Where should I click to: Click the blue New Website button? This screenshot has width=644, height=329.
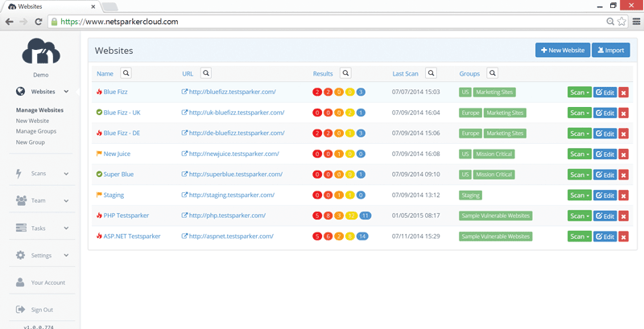tap(563, 50)
